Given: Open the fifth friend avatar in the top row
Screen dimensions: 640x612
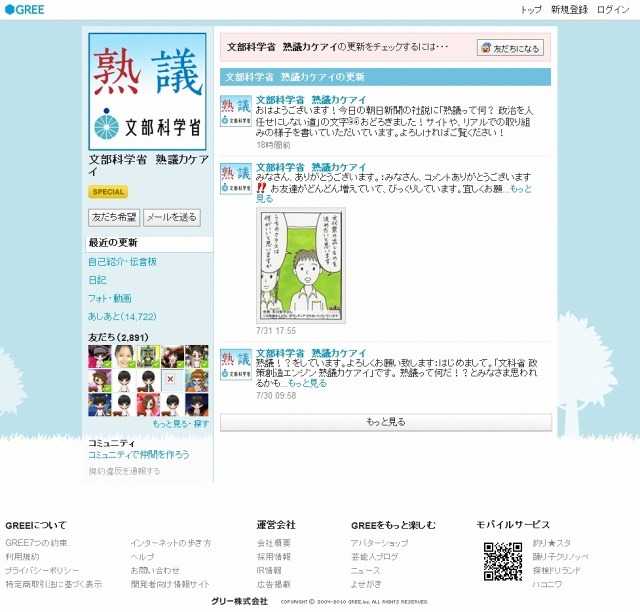Looking at the screenshot, I should pyautogui.click(x=197, y=356).
